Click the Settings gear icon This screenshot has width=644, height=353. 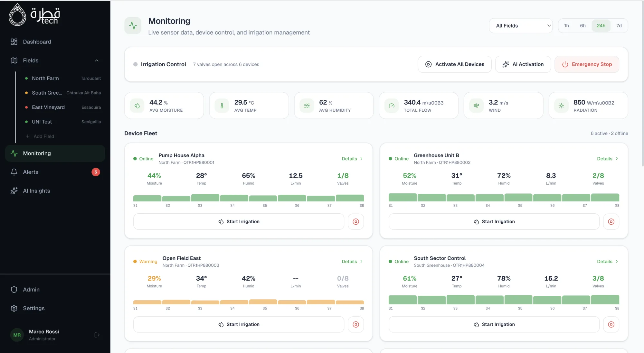tap(14, 308)
